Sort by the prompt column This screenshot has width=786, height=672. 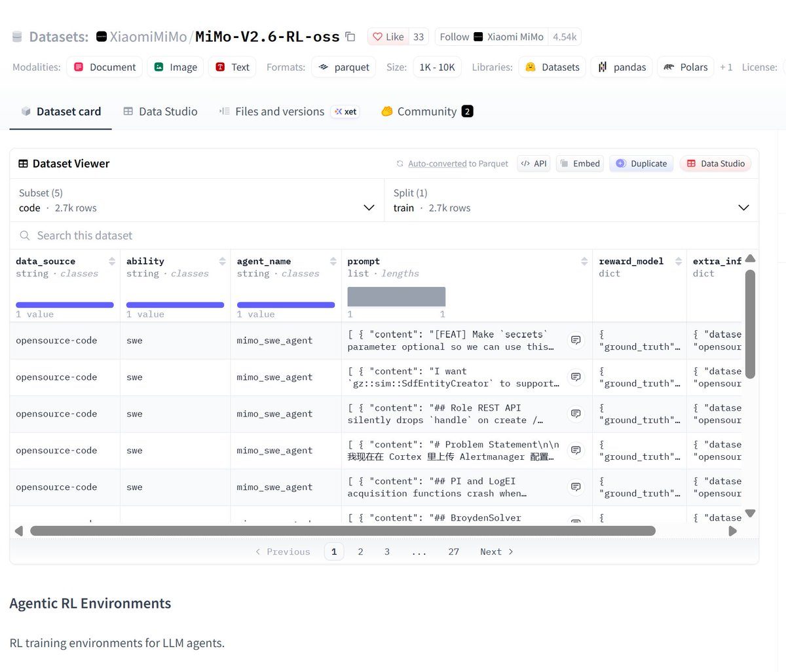tap(584, 261)
